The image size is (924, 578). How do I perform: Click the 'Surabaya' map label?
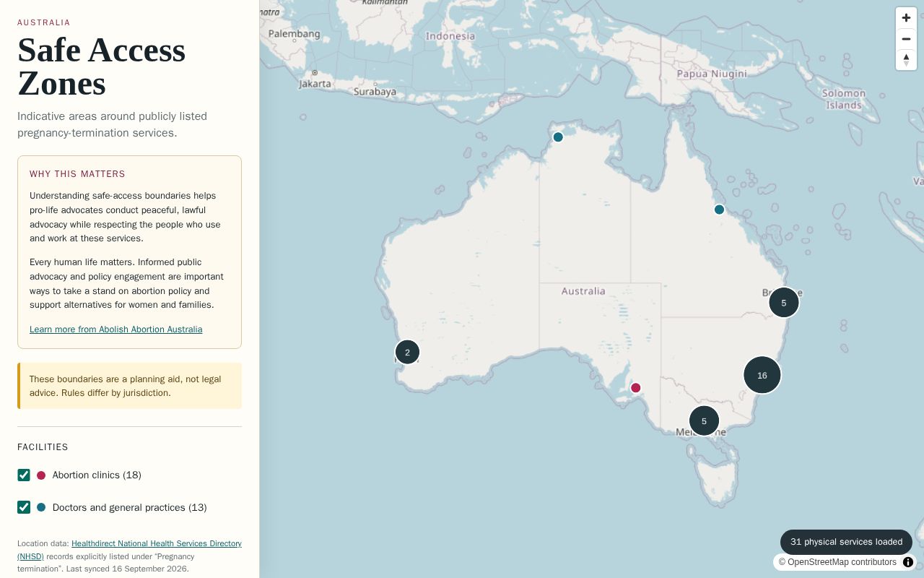tap(375, 92)
